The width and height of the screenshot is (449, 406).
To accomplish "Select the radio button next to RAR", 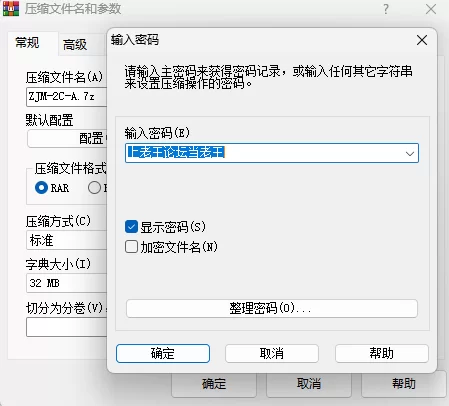I will point(94,188).
